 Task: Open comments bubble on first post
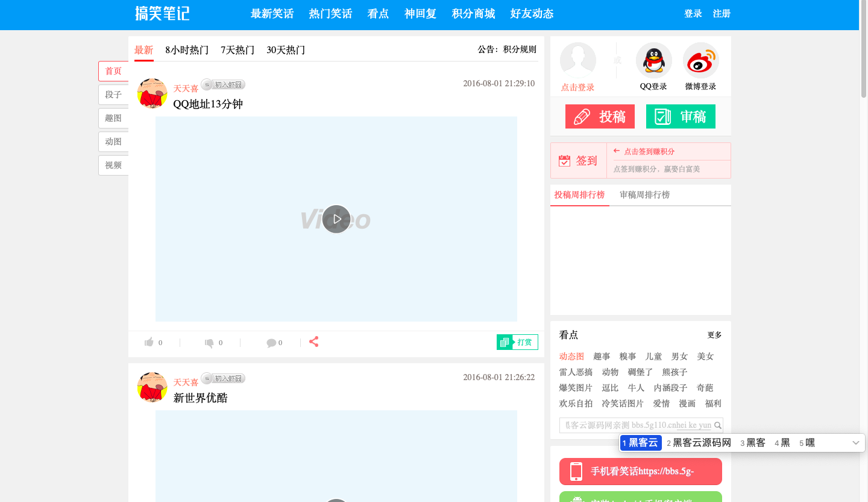(x=271, y=343)
